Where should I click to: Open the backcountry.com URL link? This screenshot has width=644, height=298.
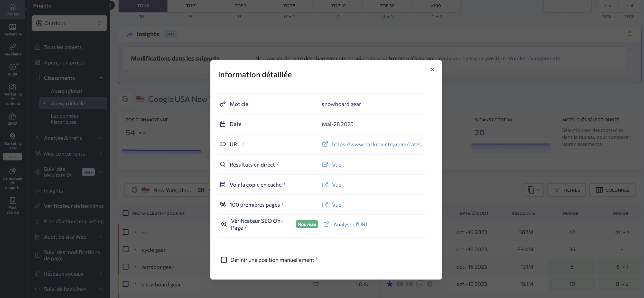click(x=378, y=144)
